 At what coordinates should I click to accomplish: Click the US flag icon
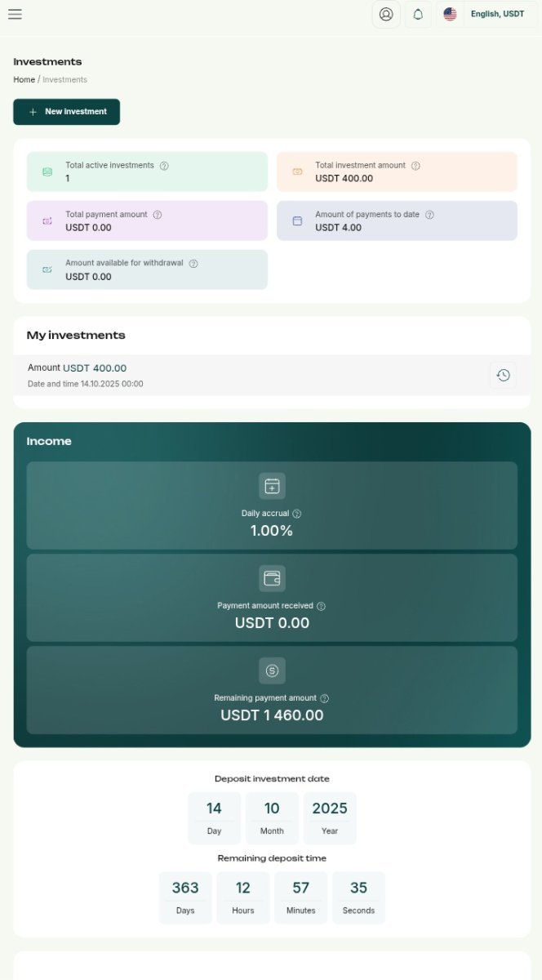point(450,14)
